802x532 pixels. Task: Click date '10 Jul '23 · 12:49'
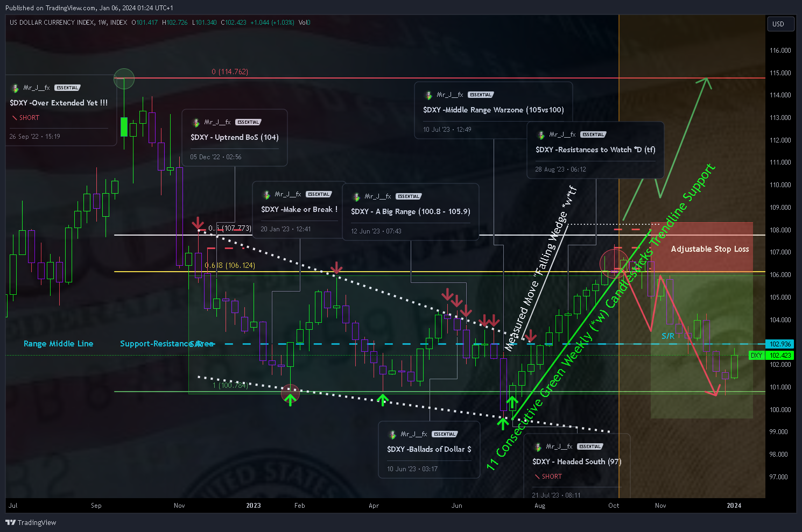click(447, 130)
